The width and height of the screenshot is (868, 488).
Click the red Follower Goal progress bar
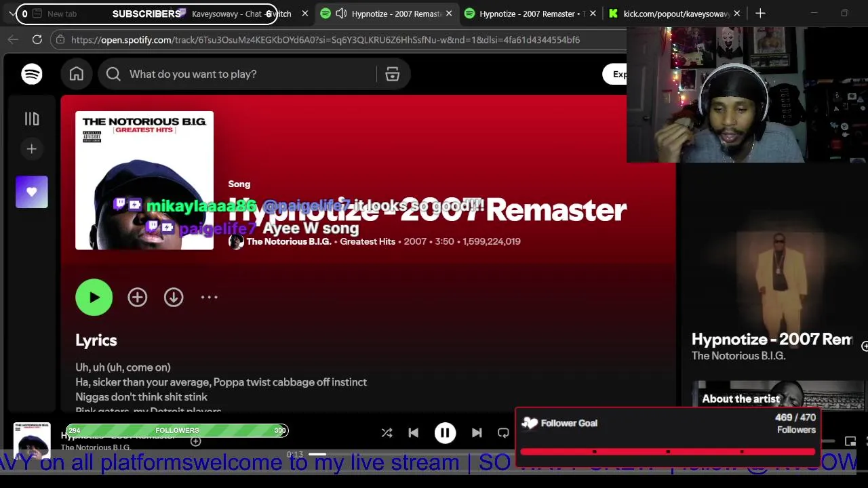pos(668,451)
